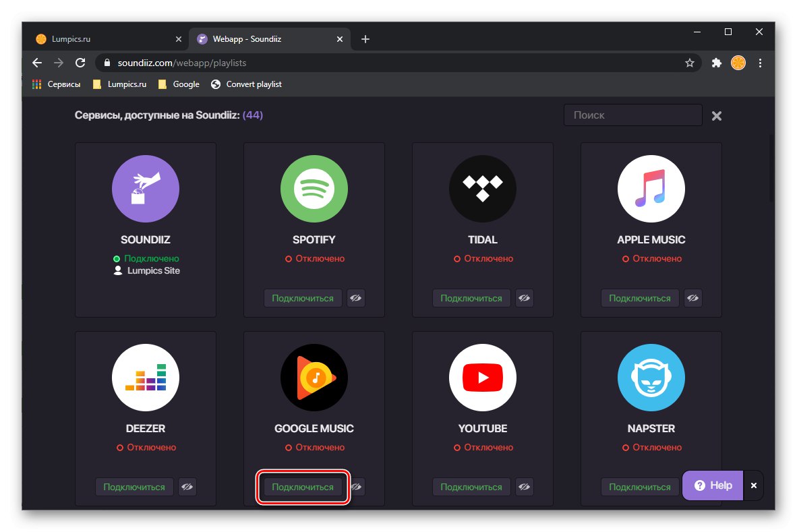Click the Отключено status under Apple Music
This screenshot has width=797, height=532.
[657, 258]
